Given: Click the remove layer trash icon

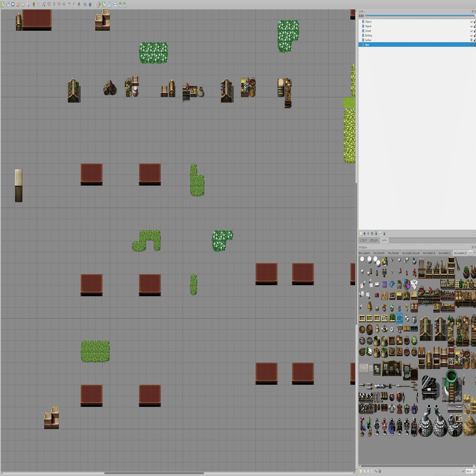Looking at the screenshot, I should coord(376,233).
